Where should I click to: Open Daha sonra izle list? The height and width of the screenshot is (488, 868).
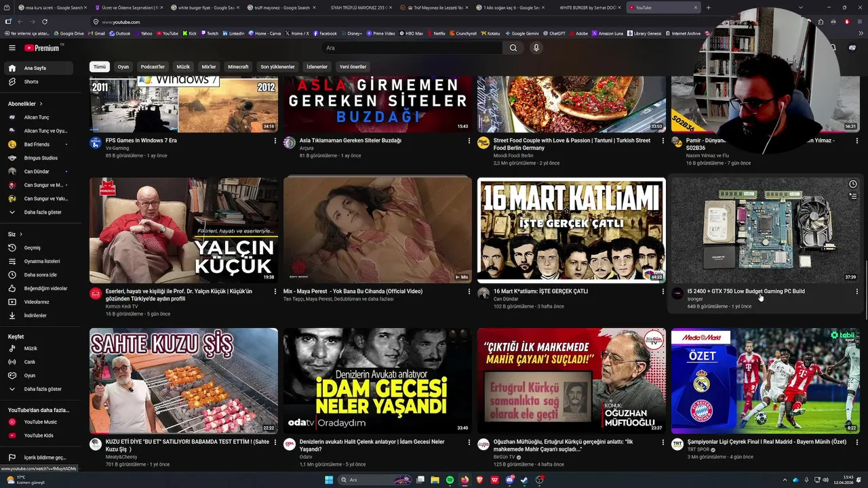pos(38,275)
